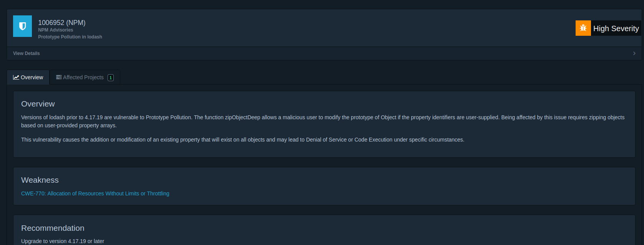Screen dimensions: 644x245
Task: Click the orange bug severity icon
Action: (583, 28)
